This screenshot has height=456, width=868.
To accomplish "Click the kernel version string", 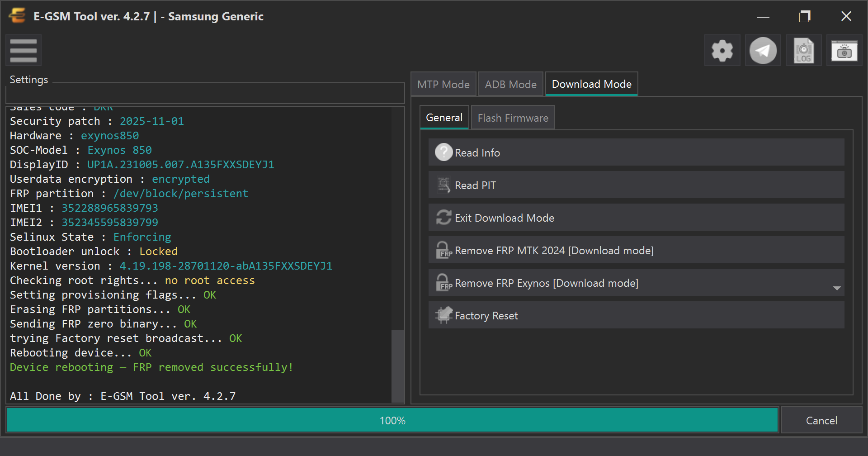I will (226, 266).
